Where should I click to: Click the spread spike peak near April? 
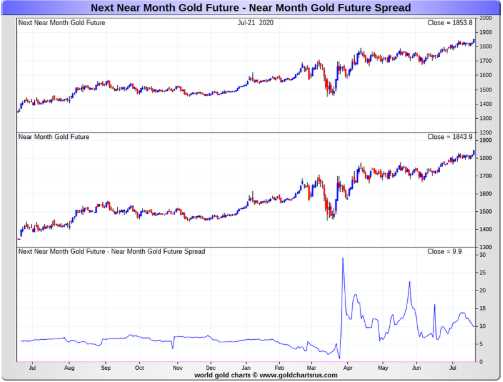click(343, 259)
